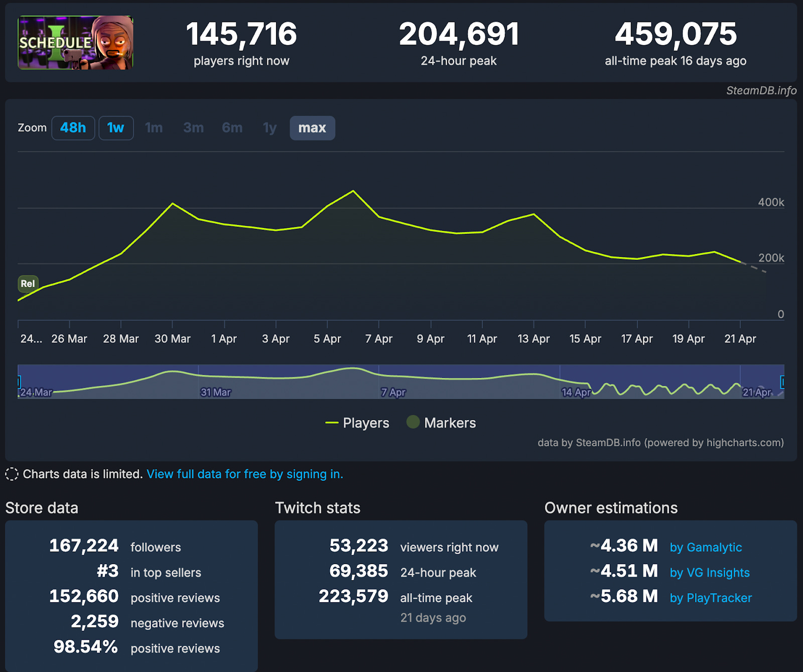Screen dimensions: 803x672
Task: Click the 'Twitch stats' heading
Action: (x=318, y=508)
